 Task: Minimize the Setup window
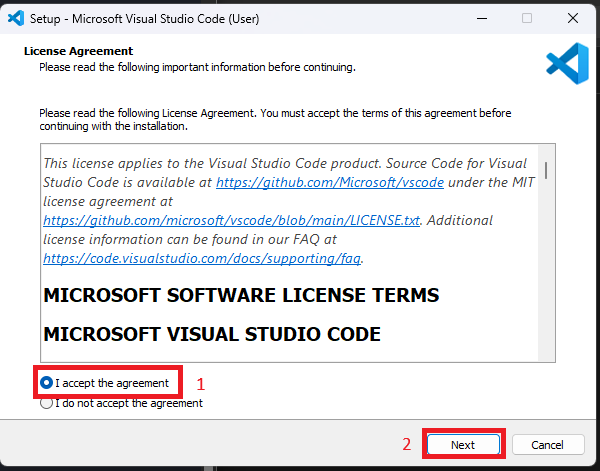pos(482,18)
